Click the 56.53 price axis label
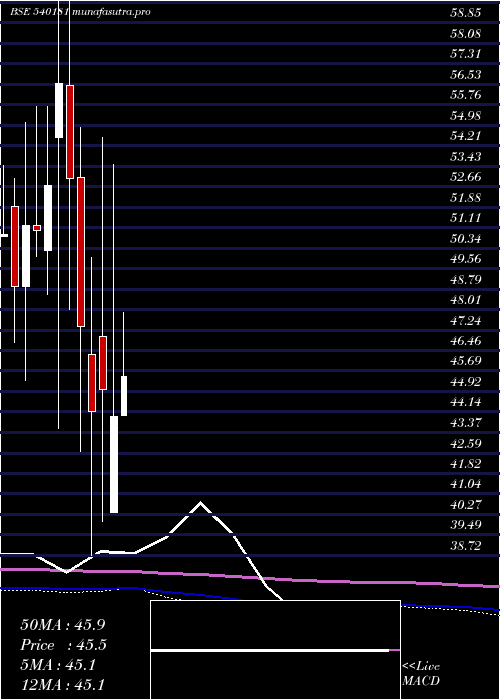Viewport: 500px width, 700px height. click(465, 74)
